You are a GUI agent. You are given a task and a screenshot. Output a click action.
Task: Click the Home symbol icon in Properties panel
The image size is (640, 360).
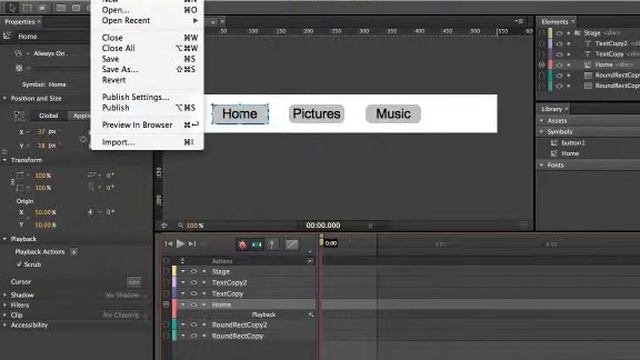7,36
